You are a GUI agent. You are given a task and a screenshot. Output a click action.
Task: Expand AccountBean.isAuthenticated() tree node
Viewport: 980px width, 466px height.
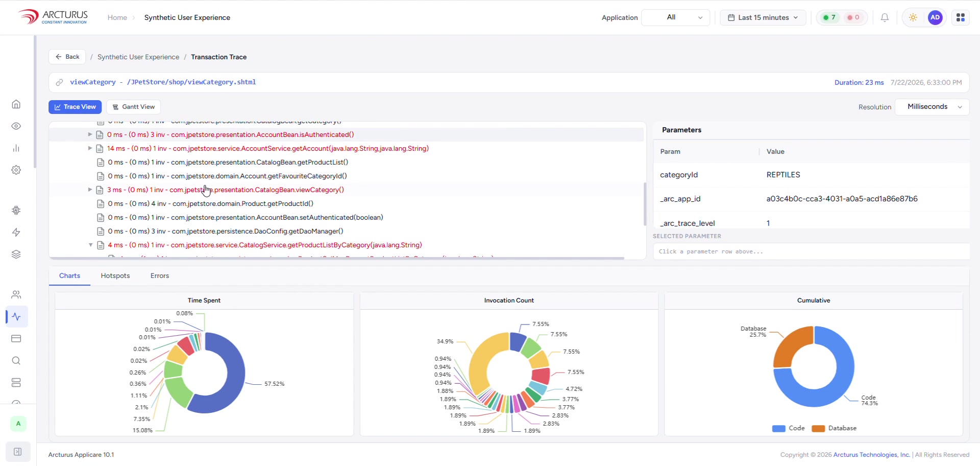pos(90,134)
